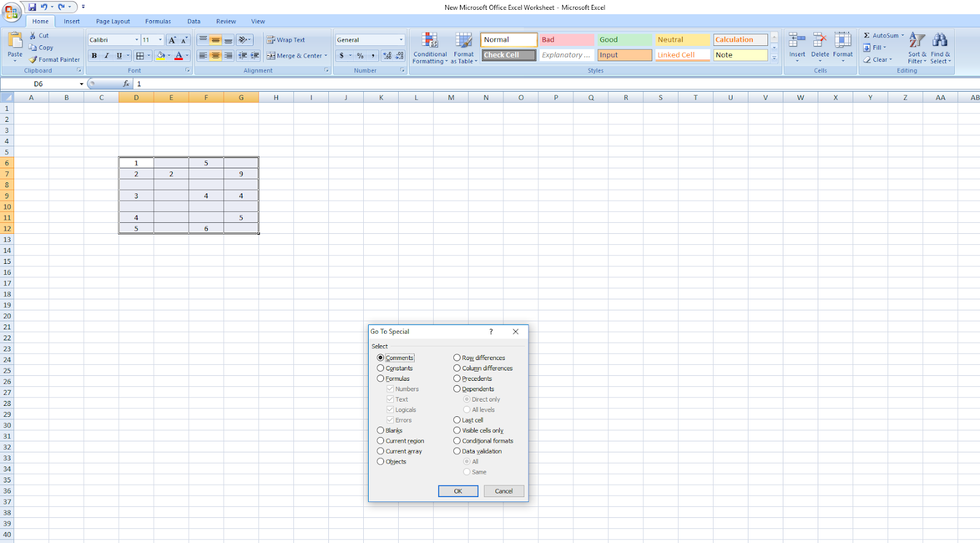
Task: Select Constants radio option
Action: pyautogui.click(x=380, y=368)
